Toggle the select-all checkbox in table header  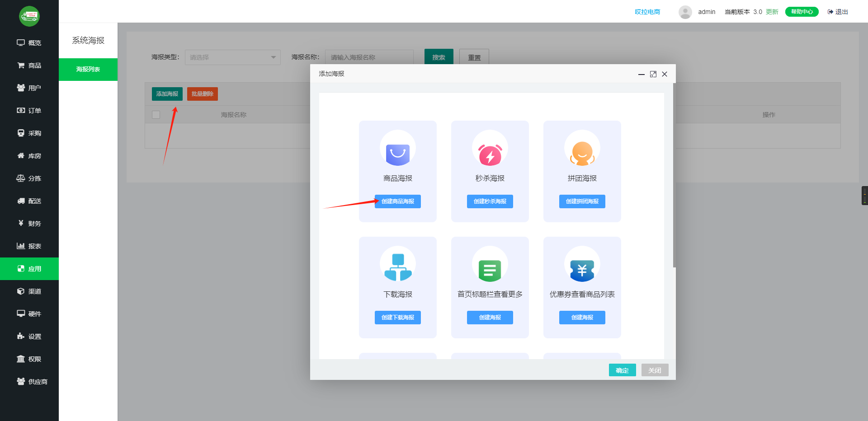coord(156,115)
